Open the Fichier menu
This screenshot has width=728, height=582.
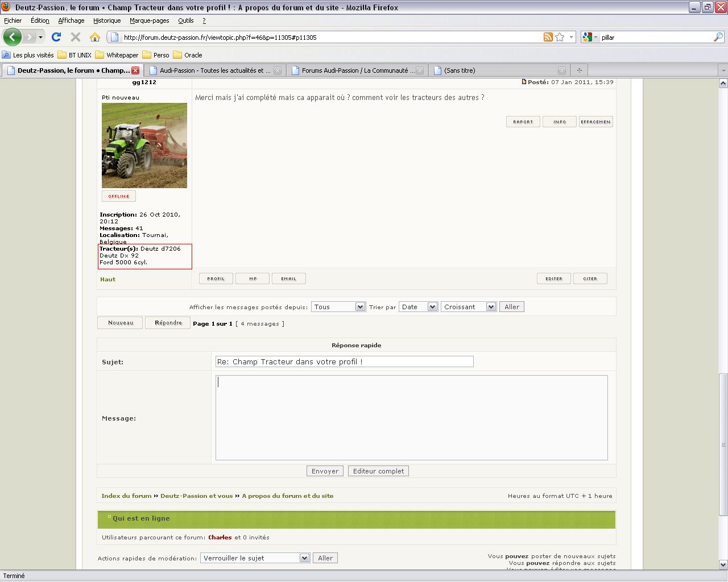tap(13, 20)
